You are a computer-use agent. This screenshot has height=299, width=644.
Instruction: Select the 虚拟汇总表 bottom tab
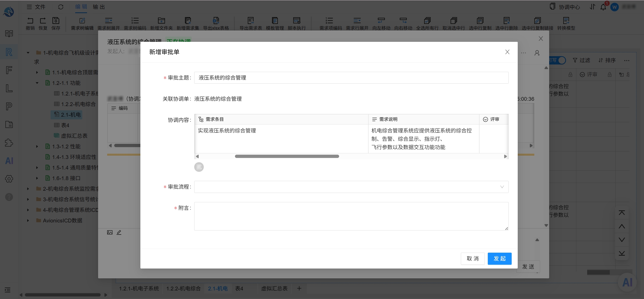tap(274, 288)
